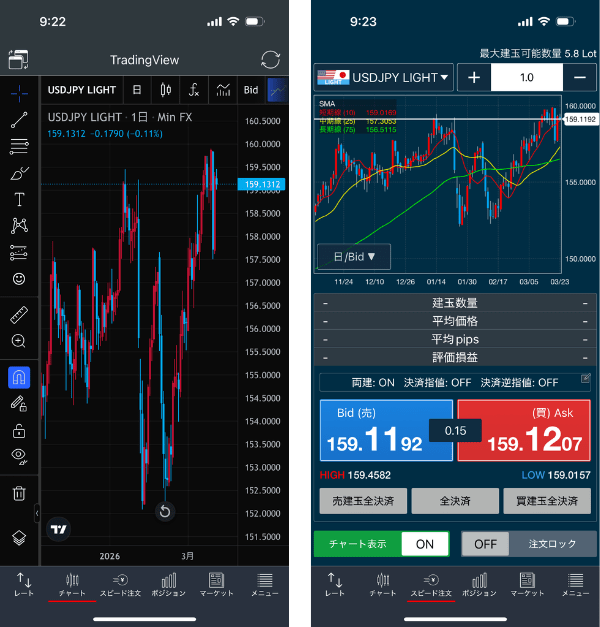Open the Fibonacci/pitchfork lines tool
Image resolution: width=600 pixels, height=627 pixels.
tap(19, 146)
